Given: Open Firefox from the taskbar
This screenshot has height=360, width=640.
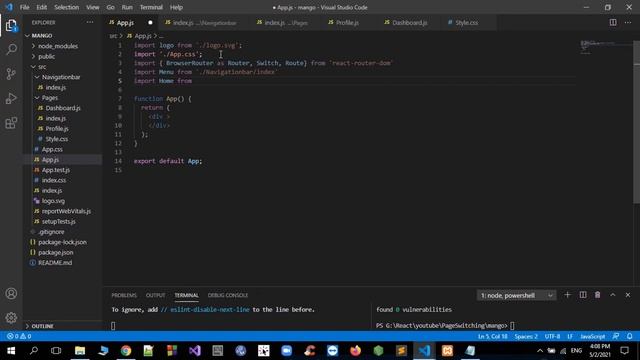Looking at the screenshot, I should coord(356,351).
